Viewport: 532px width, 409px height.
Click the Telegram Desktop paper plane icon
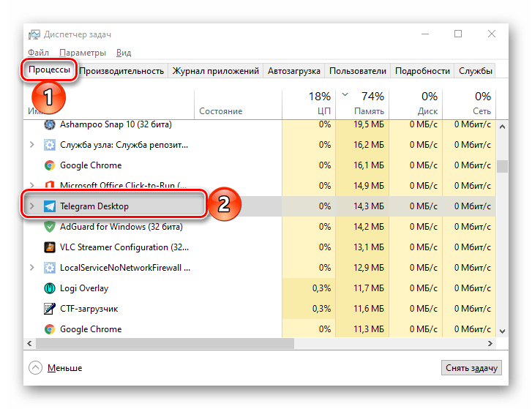coord(50,206)
